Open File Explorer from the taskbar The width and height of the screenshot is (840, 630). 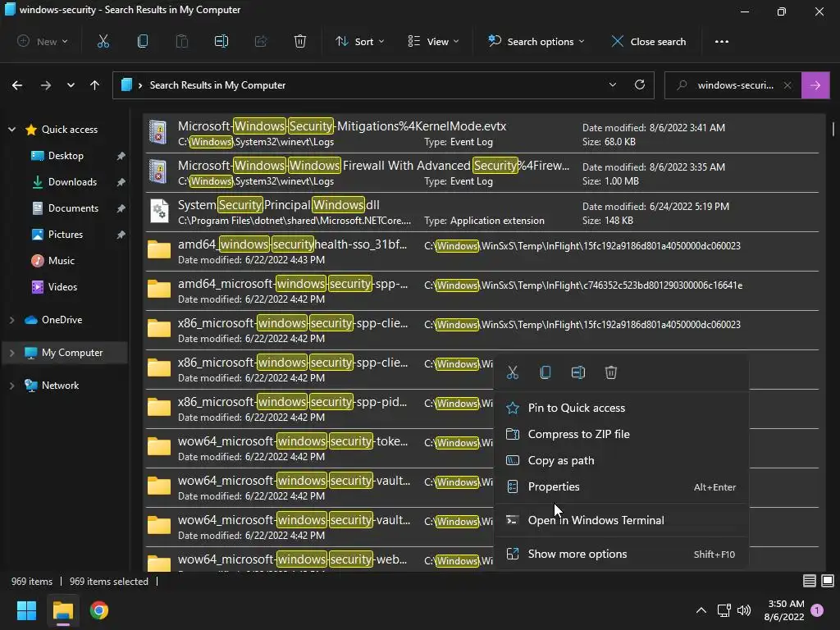(62, 610)
